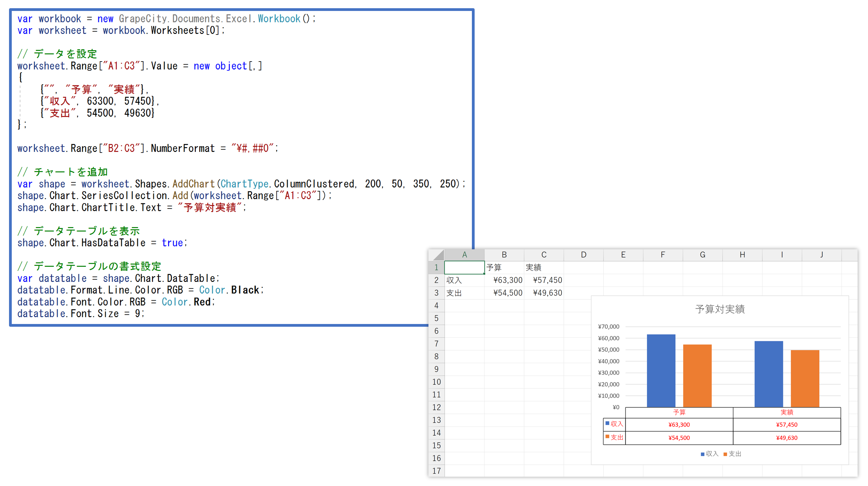This screenshot has height=486, width=868.
Task: Click ¥57,450 in chart data table
Action: pyautogui.click(x=787, y=425)
